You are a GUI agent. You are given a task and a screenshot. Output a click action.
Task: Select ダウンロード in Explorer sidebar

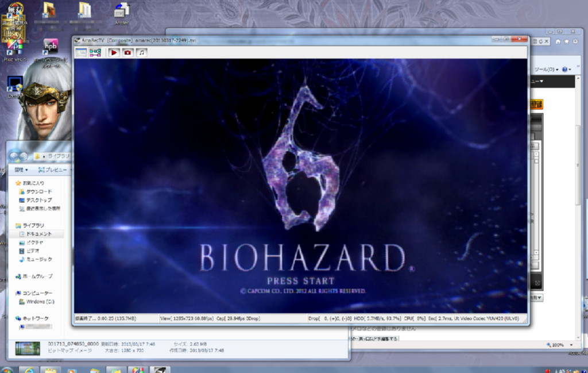click(x=36, y=192)
